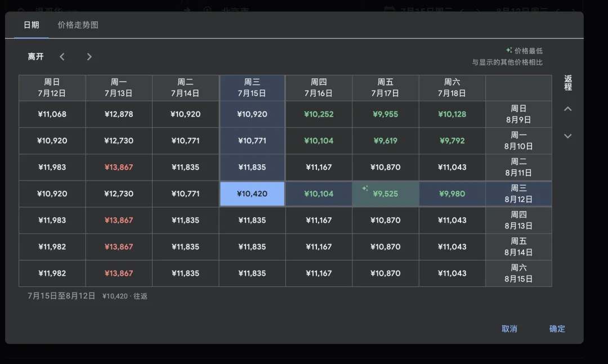608x364 pixels.
Task: Select the lowest price ¥9,525 cell
Action: click(386, 194)
